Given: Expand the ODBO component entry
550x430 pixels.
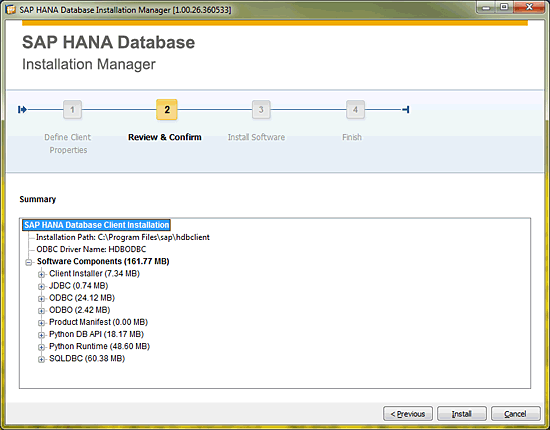Looking at the screenshot, I should point(41,311).
